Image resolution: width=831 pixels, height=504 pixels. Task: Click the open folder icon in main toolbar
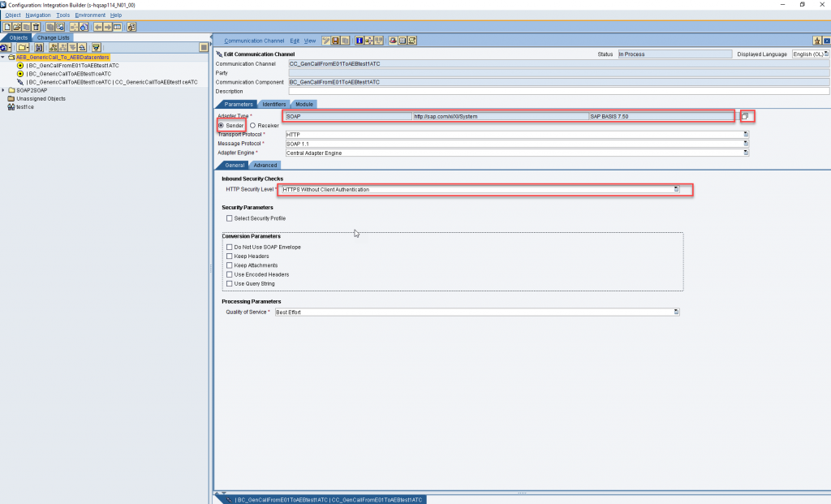[x=17, y=27]
